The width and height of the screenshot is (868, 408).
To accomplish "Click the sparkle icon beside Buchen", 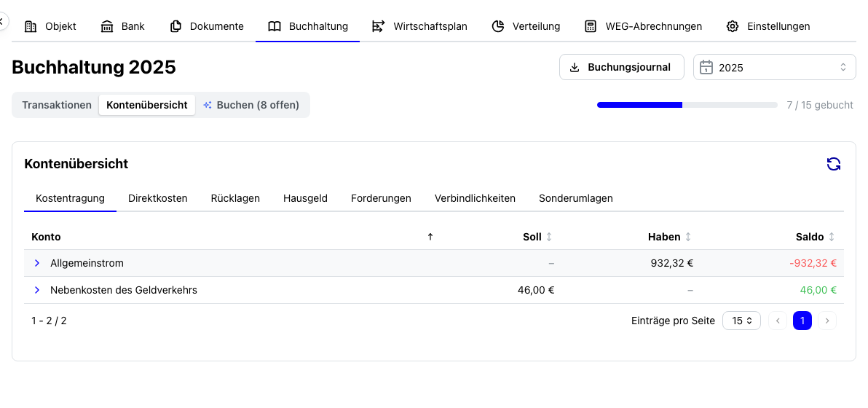I will (208, 105).
